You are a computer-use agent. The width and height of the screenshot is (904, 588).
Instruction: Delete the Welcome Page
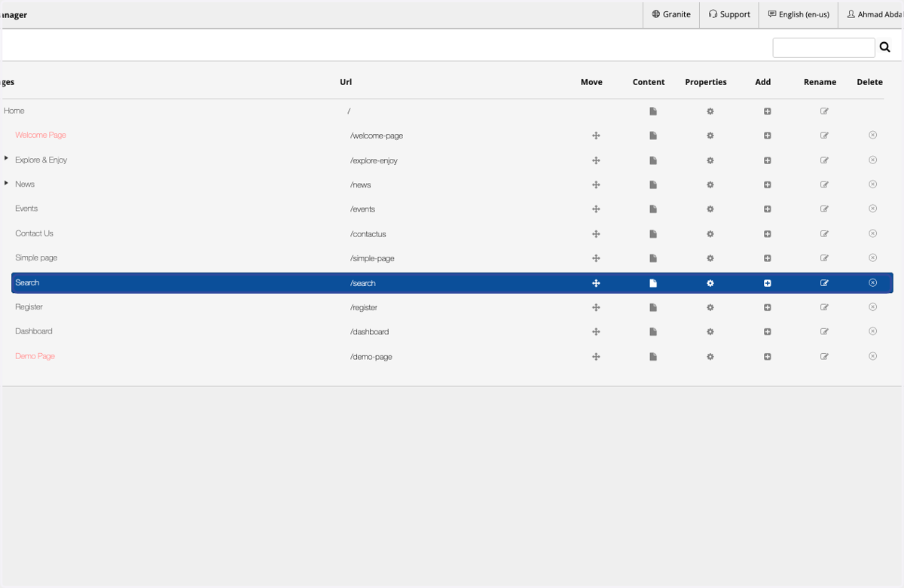pos(872,136)
